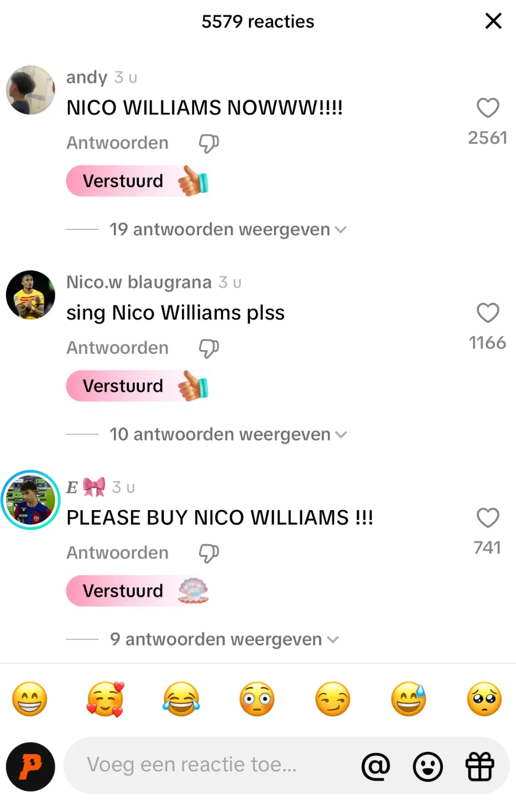The width and height of the screenshot is (516, 812).
Task: Tap the Verstuurd gift badge under E's comment
Action: [x=138, y=591]
